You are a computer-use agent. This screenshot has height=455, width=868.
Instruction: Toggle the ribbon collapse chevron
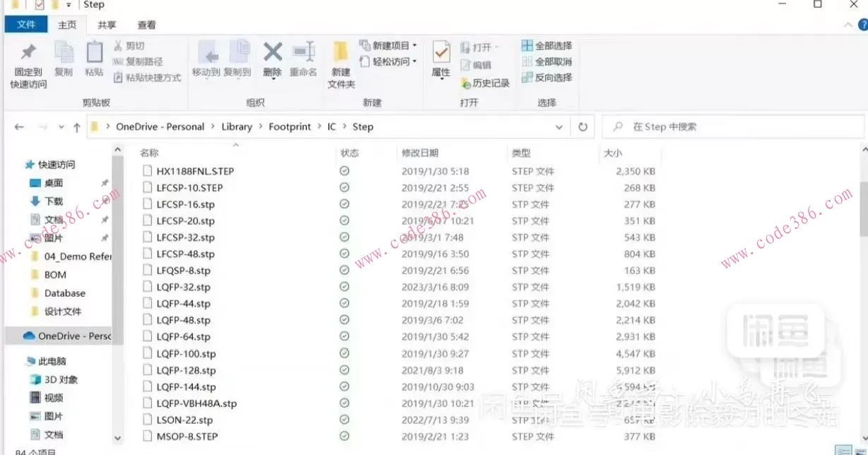[847, 23]
